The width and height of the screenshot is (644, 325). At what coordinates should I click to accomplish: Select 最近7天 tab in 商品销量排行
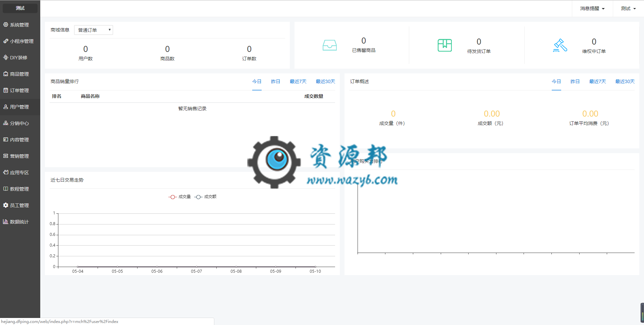click(x=298, y=81)
